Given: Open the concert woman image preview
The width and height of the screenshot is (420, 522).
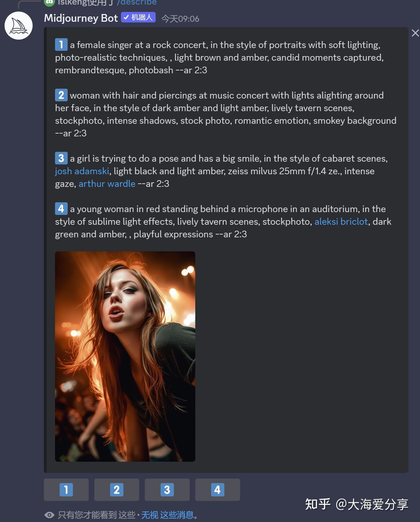Looking at the screenshot, I should pyautogui.click(x=125, y=356).
